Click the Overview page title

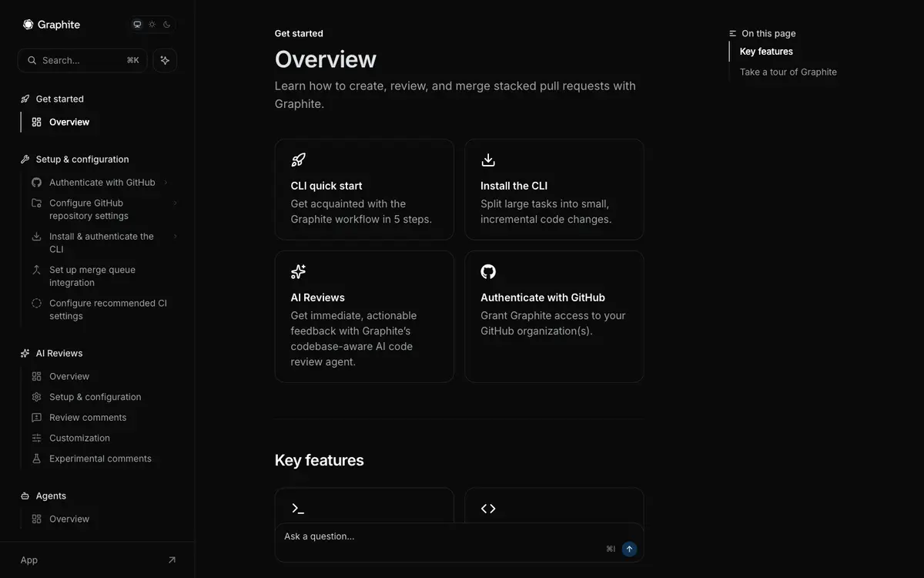coord(326,59)
